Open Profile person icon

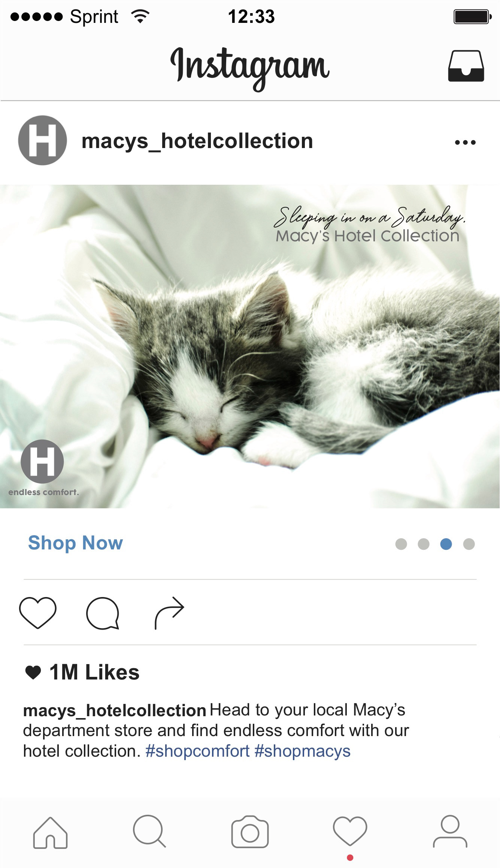450,831
